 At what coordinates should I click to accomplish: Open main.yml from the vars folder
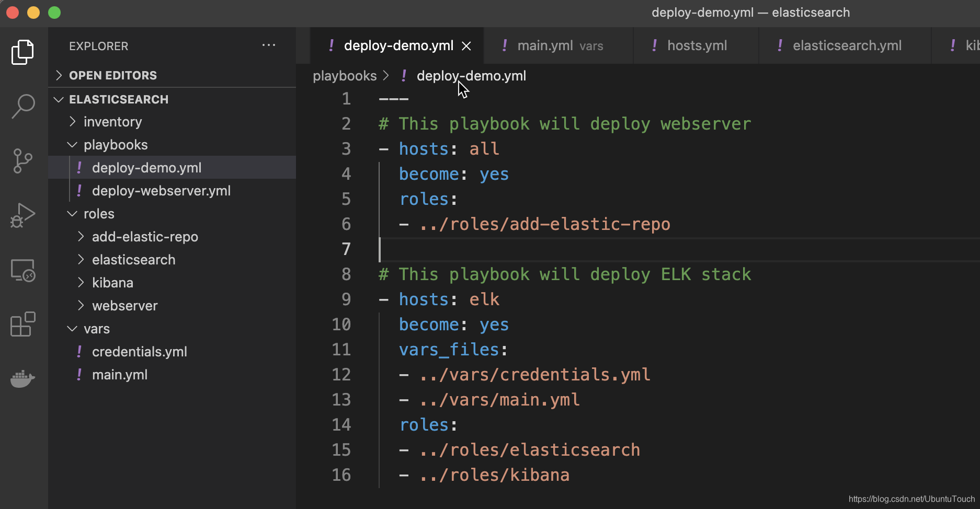(172, 375)
